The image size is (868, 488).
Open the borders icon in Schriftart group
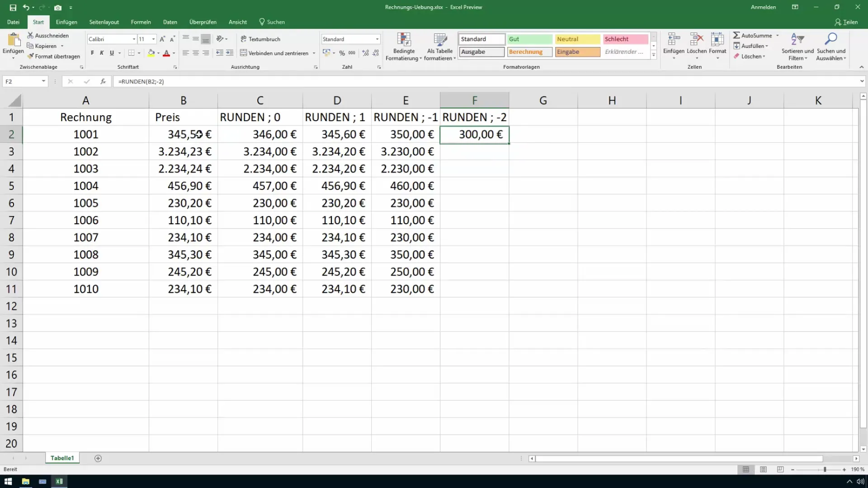(x=131, y=53)
